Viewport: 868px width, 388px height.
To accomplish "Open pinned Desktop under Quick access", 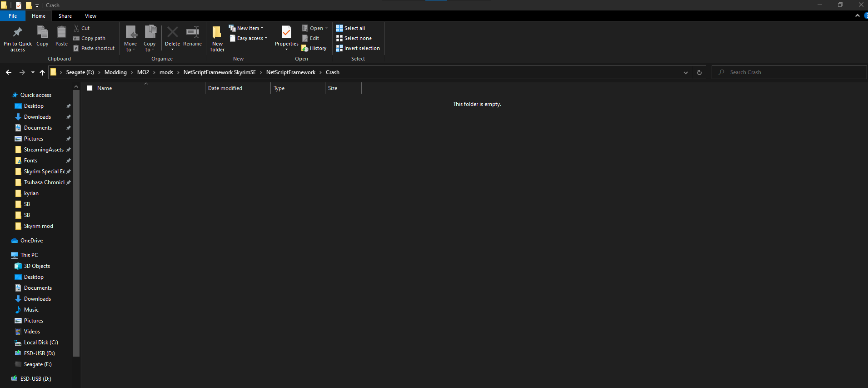I will [34, 106].
